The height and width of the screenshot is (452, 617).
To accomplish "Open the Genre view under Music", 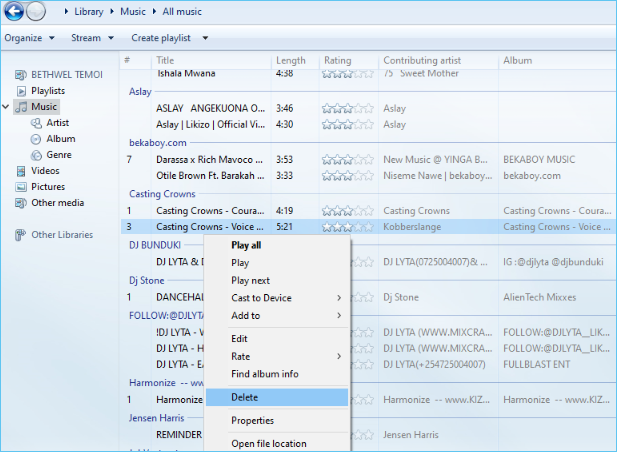I will 58,155.
